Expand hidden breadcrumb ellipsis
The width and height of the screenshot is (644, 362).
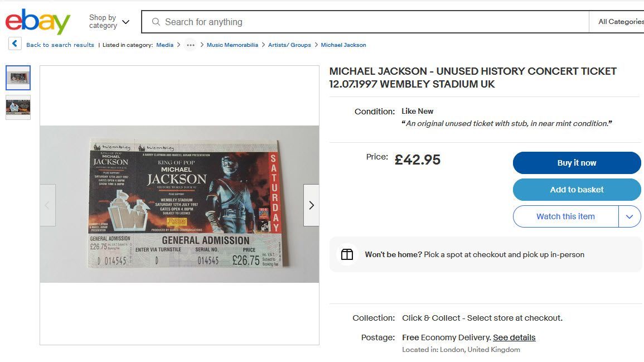(x=191, y=45)
